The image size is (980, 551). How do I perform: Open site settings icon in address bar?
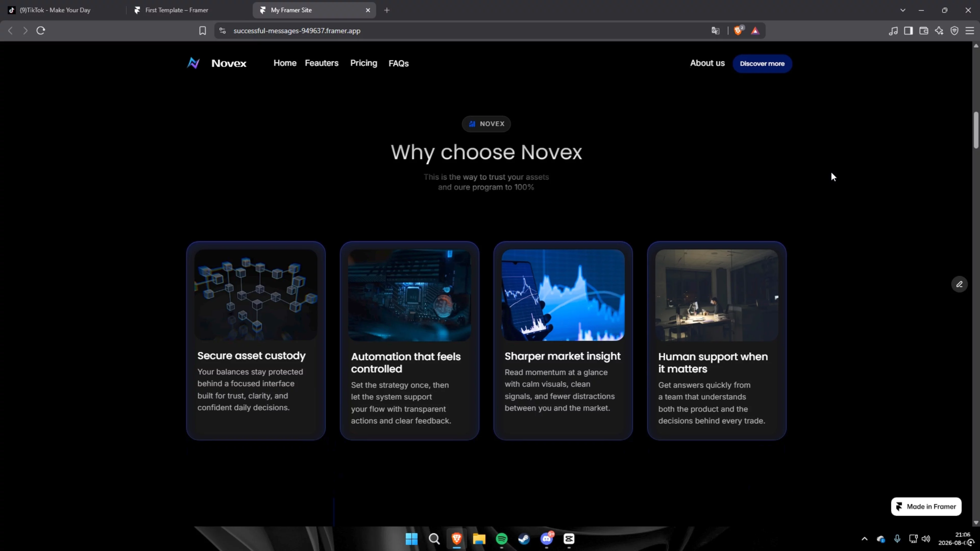(x=223, y=31)
